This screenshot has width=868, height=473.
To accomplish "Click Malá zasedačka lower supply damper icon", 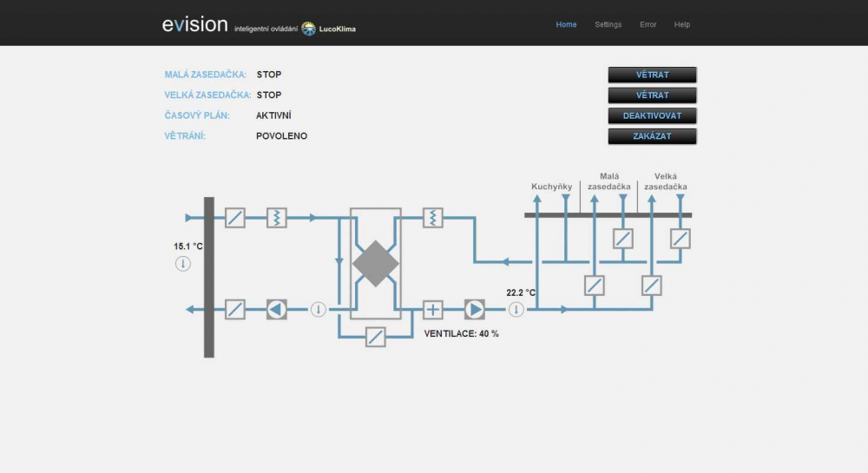I will (x=594, y=286).
